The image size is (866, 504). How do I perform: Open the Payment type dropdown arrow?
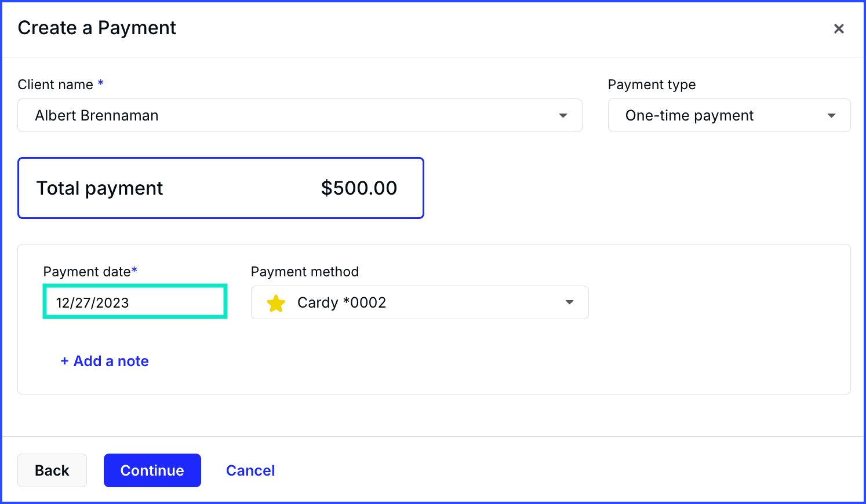(x=831, y=115)
